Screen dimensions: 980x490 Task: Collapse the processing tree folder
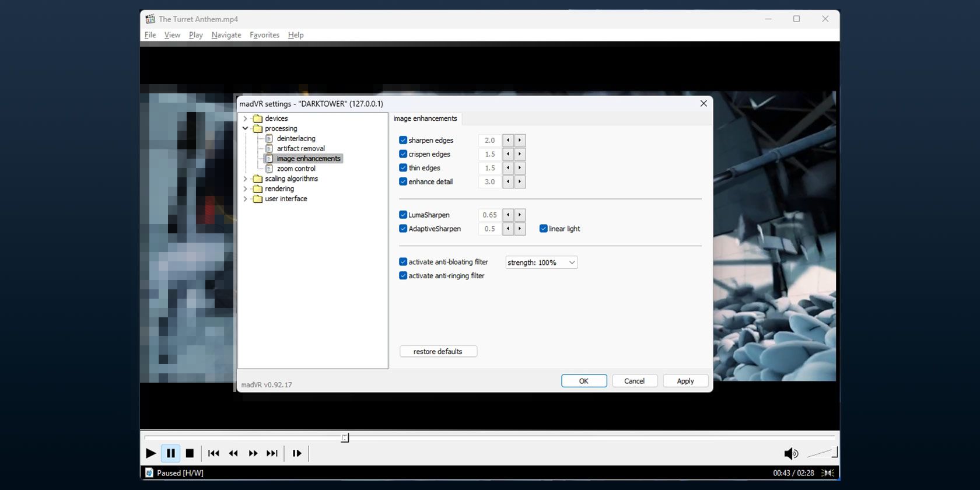pos(246,128)
